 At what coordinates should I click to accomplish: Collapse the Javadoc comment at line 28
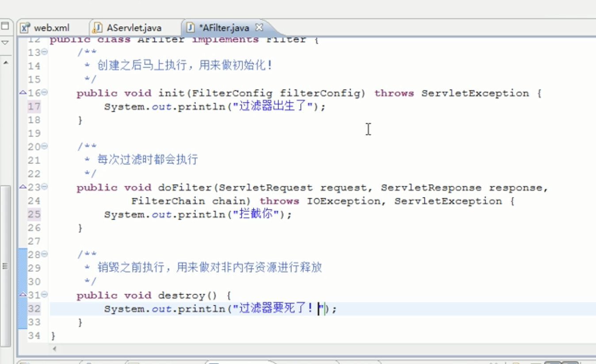coord(45,254)
